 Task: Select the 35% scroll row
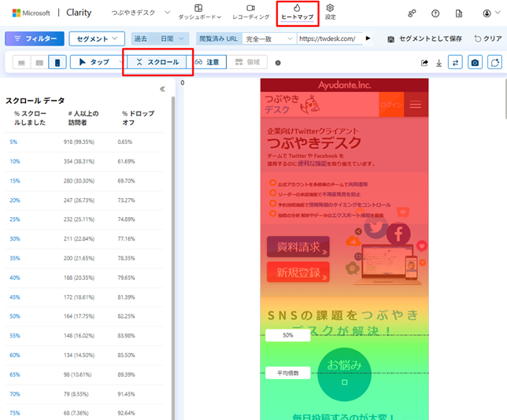(84, 258)
